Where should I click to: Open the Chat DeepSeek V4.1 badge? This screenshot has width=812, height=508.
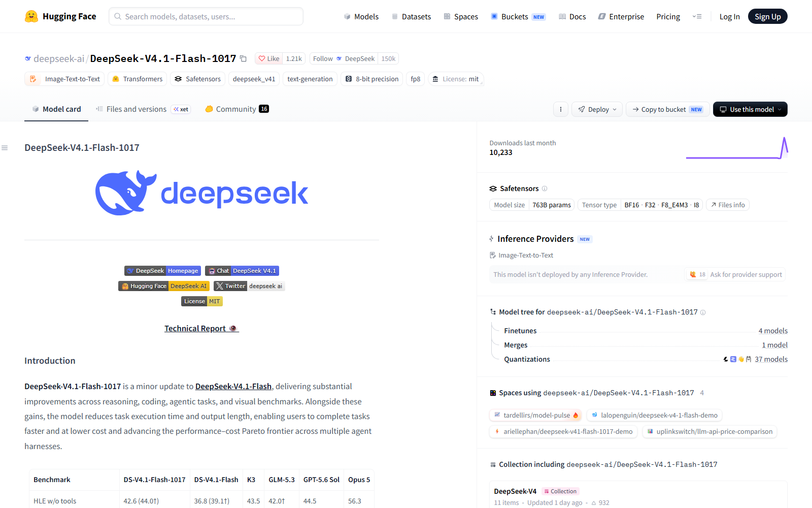tap(242, 271)
